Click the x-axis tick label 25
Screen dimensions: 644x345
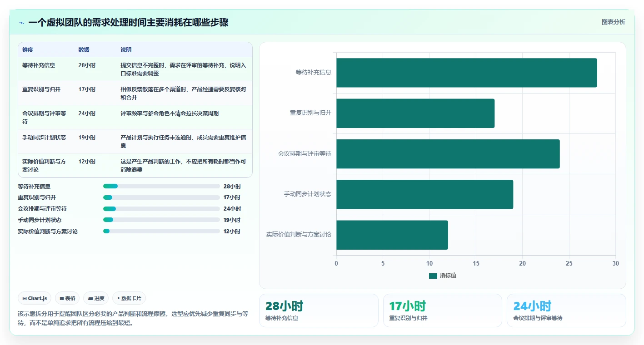[569, 263]
